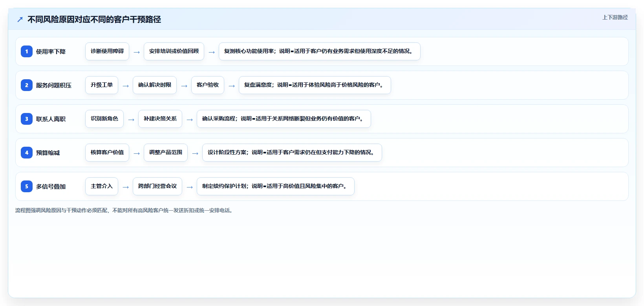
Task: Select the 联系人离职 row label
Action: (x=51, y=119)
